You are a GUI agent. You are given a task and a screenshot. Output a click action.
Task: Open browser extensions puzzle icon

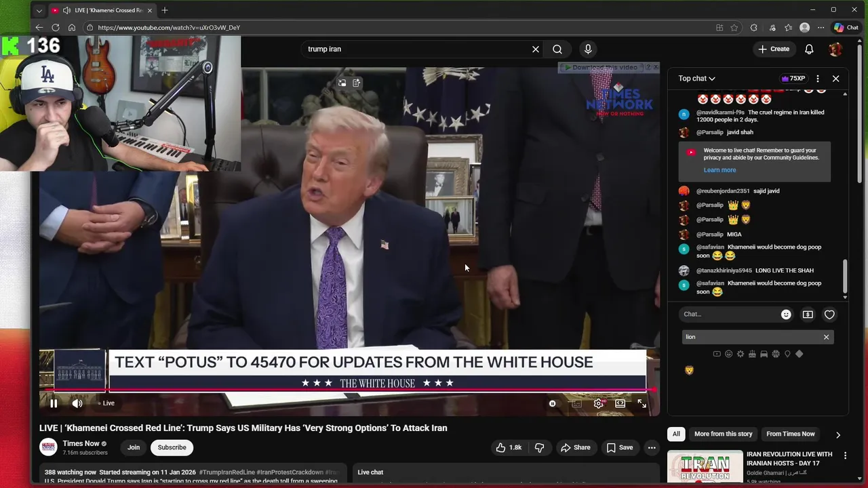[753, 28]
